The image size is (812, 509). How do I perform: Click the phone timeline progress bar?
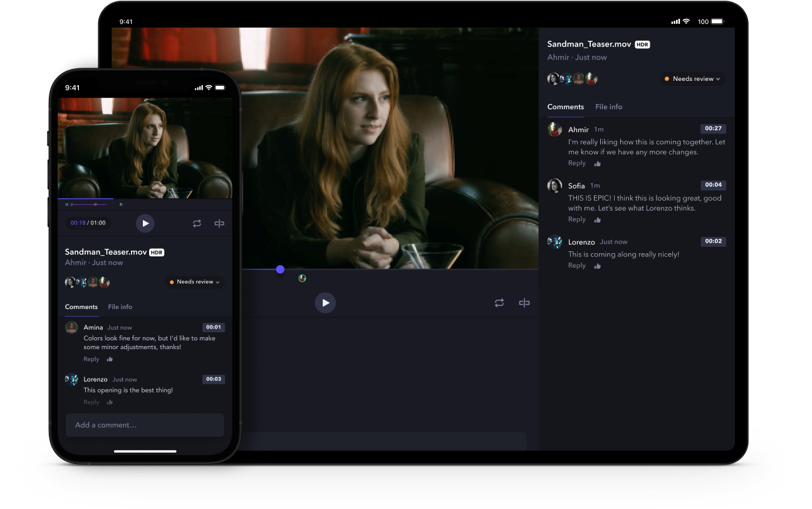(145, 199)
